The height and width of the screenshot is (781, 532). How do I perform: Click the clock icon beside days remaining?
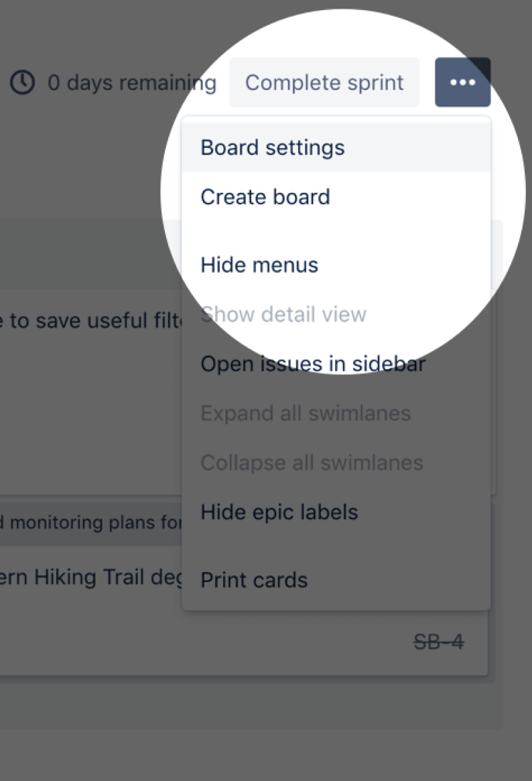click(x=21, y=82)
